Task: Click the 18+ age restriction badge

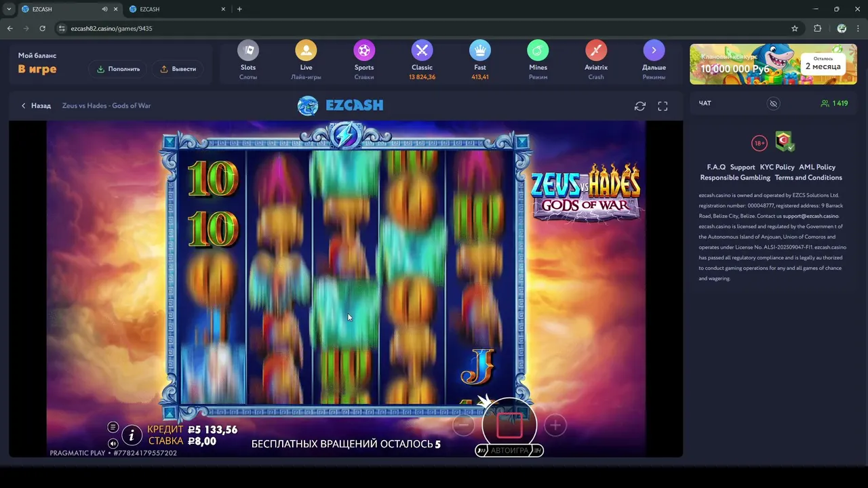Action: [x=759, y=143]
